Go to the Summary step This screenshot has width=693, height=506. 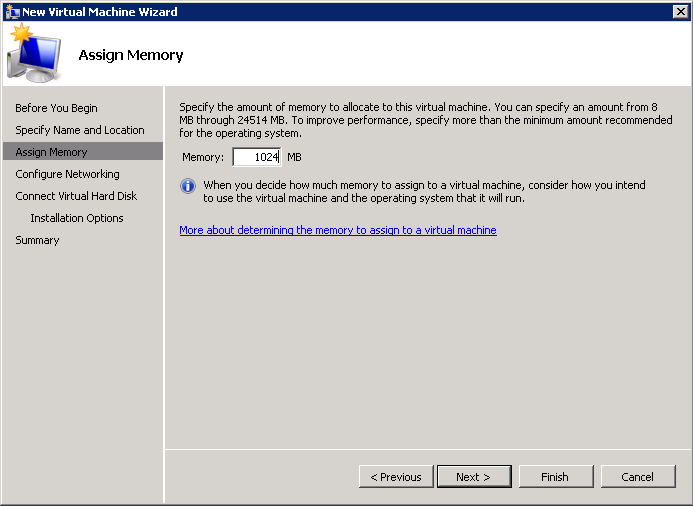click(x=37, y=240)
